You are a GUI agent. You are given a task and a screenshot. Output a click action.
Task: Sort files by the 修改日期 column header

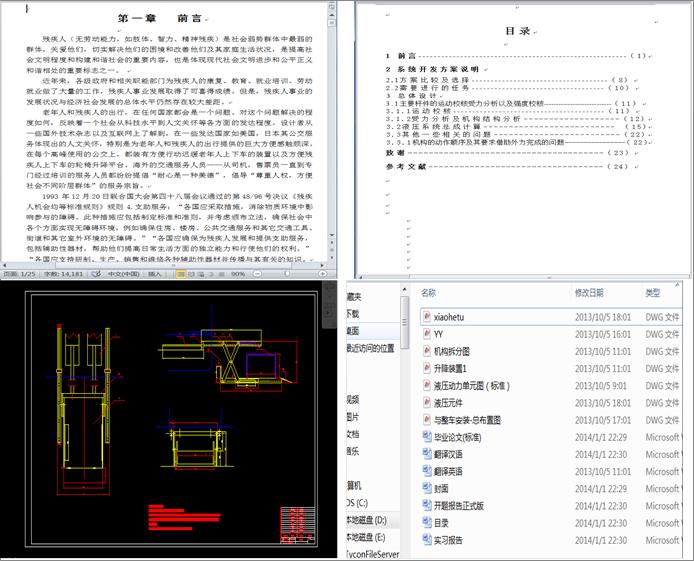point(589,293)
